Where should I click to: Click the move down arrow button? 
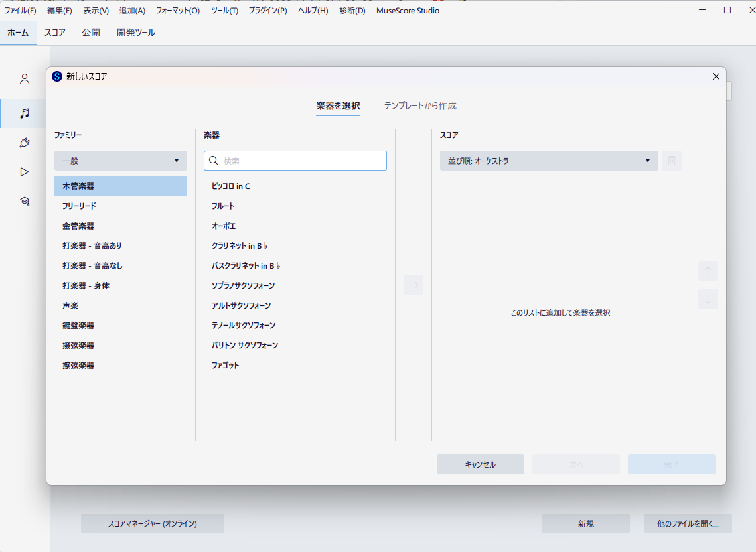pyautogui.click(x=708, y=299)
